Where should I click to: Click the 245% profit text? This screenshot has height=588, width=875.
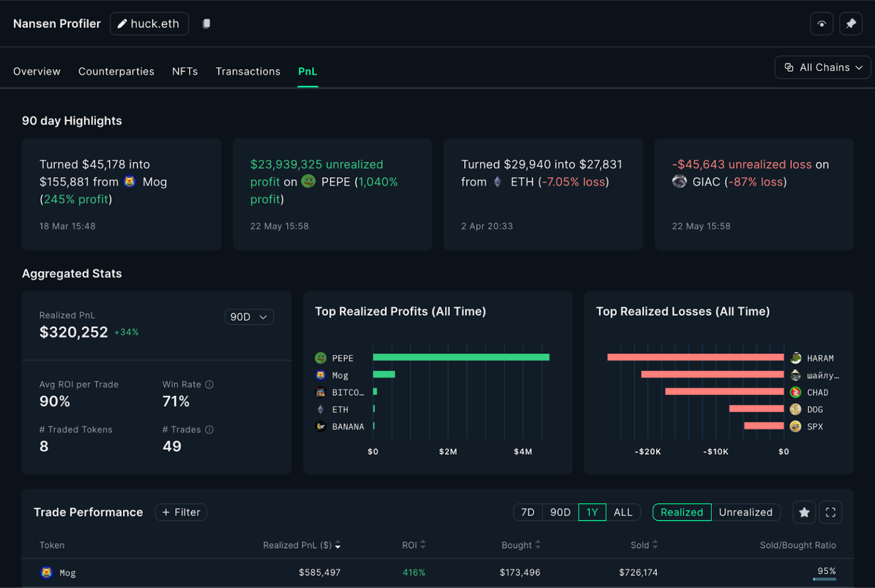(76, 199)
